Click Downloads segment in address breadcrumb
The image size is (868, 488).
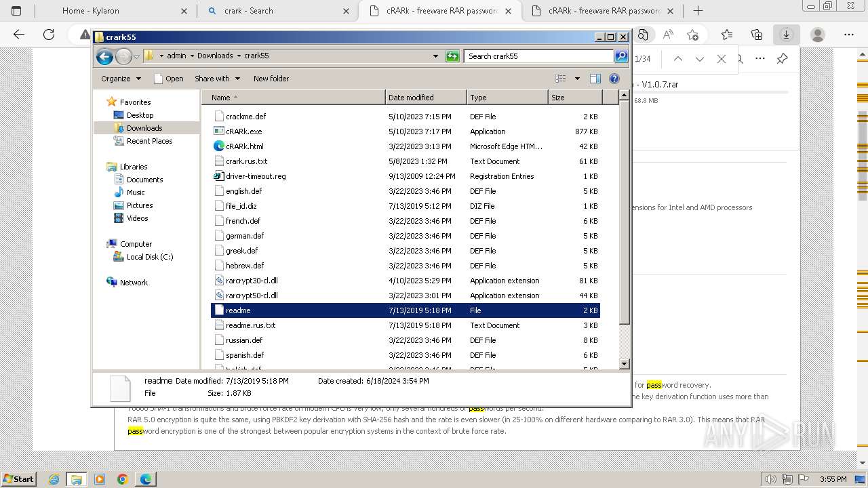tap(215, 56)
